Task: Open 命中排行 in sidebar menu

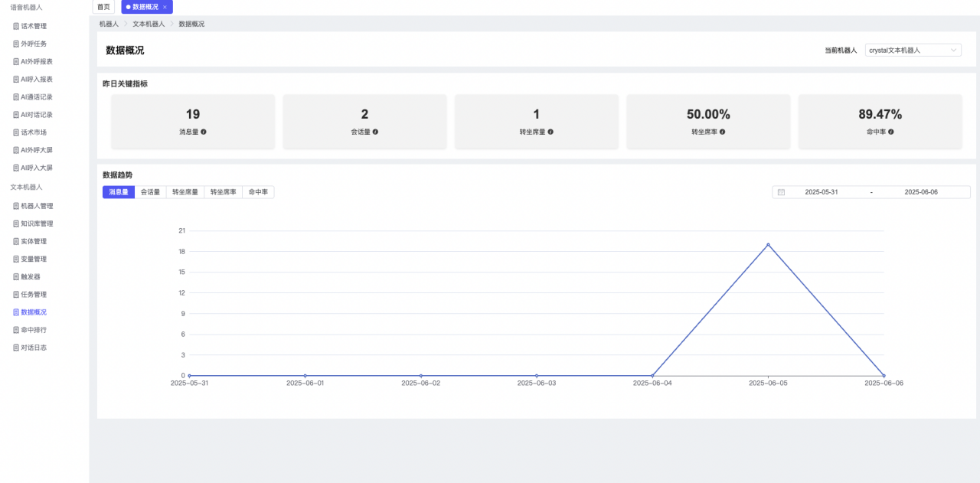Action: [34, 330]
